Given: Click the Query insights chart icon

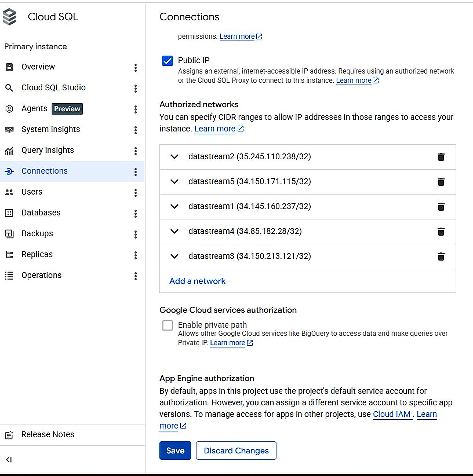Looking at the screenshot, I should click(9, 151).
